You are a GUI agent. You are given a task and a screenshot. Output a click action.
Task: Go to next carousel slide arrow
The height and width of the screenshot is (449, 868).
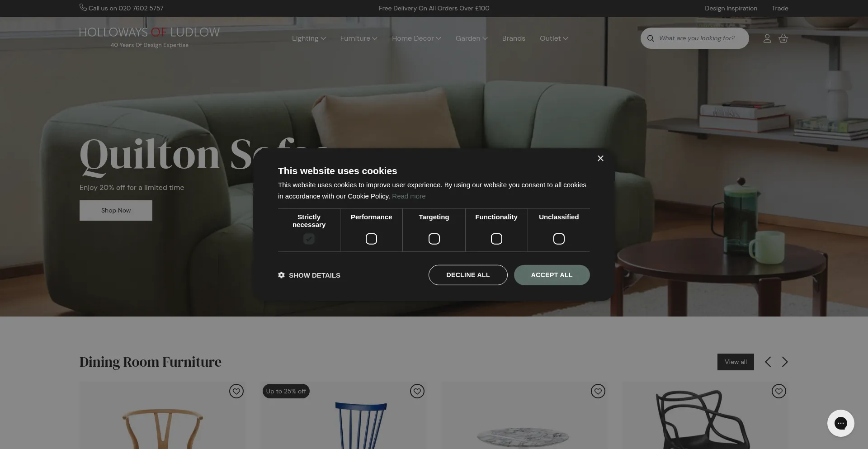785,362
